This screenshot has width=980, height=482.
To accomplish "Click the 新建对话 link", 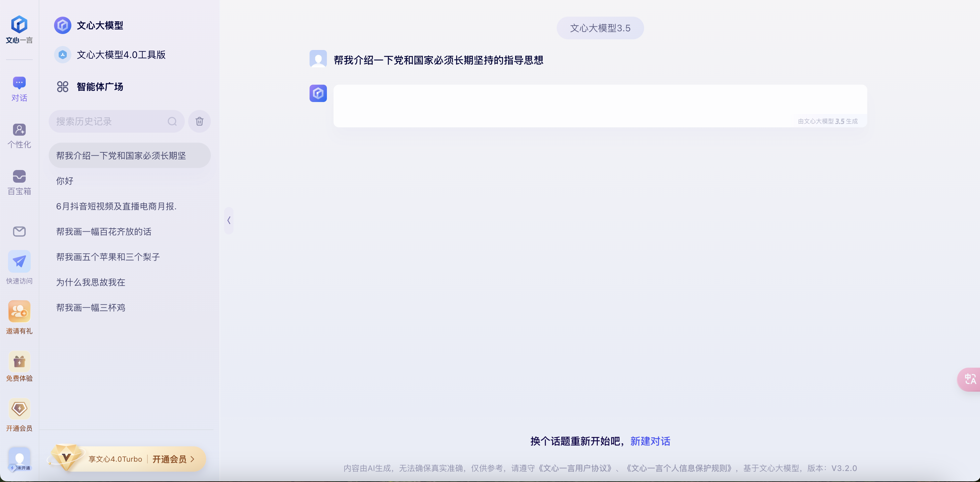I will coord(650,441).
